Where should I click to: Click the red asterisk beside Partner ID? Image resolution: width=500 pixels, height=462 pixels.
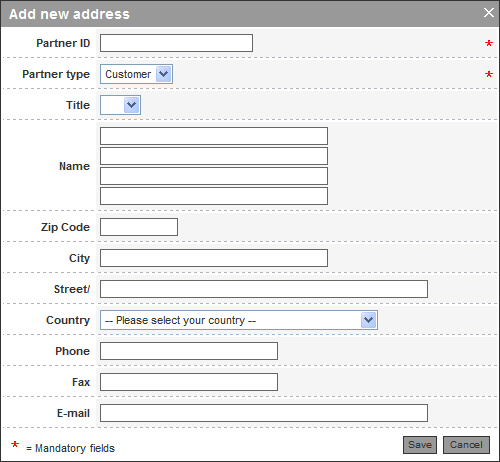click(x=489, y=43)
